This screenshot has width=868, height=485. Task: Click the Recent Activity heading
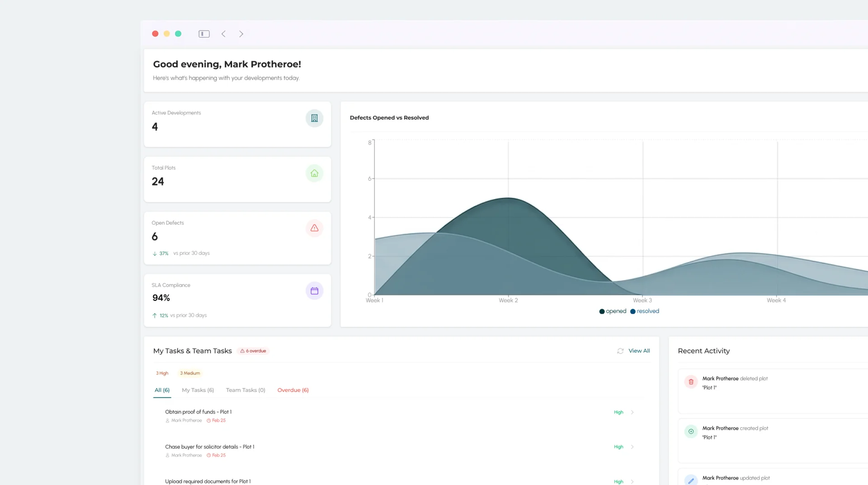click(704, 351)
